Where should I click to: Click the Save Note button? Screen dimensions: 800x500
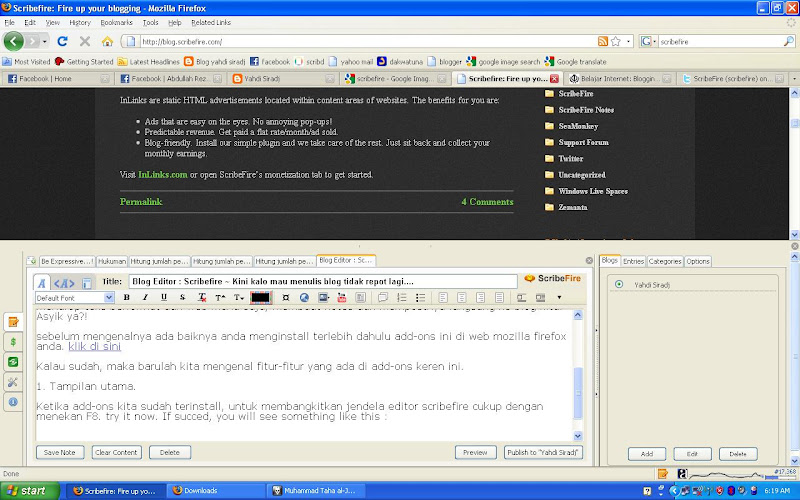click(x=60, y=453)
